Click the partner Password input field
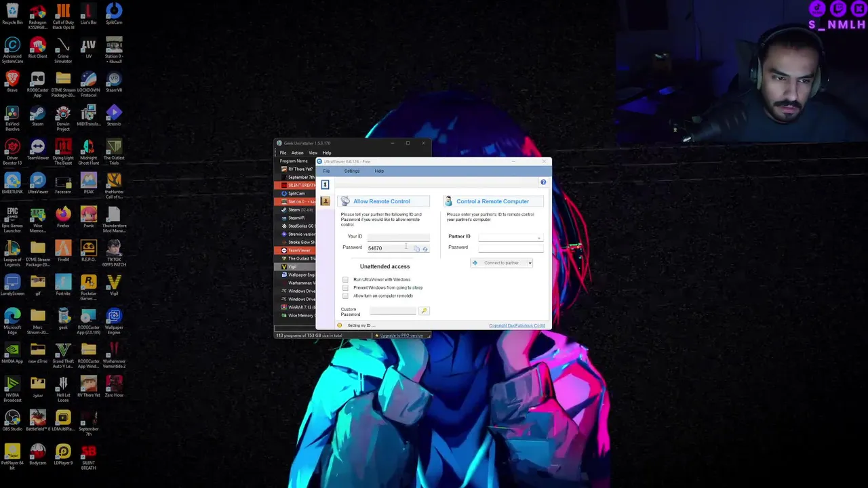Screen dimensions: 868x488 coord(511,247)
